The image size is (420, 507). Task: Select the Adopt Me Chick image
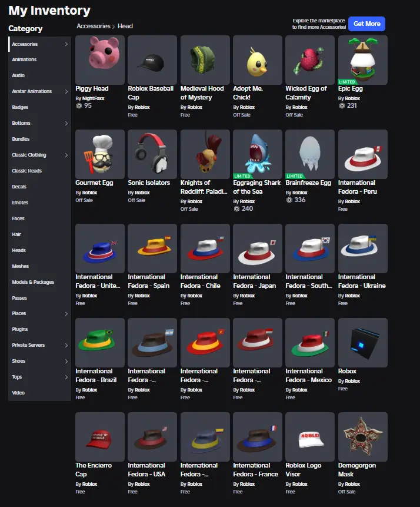pyautogui.click(x=258, y=60)
